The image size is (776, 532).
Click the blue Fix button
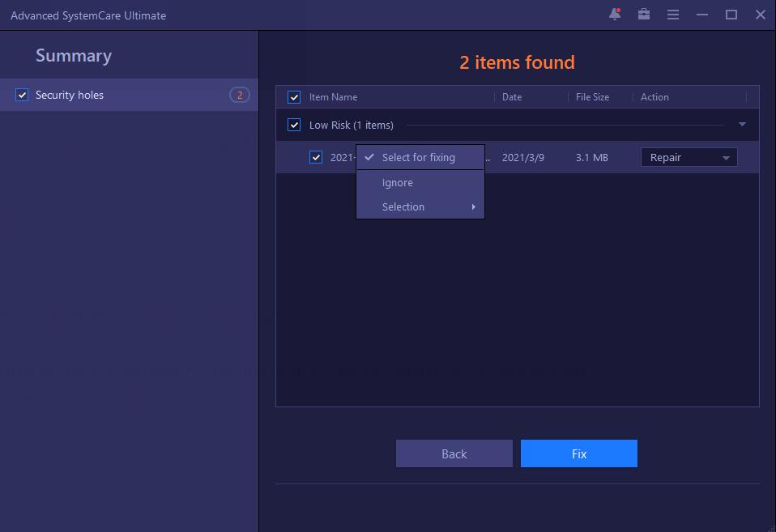[x=578, y=453]
